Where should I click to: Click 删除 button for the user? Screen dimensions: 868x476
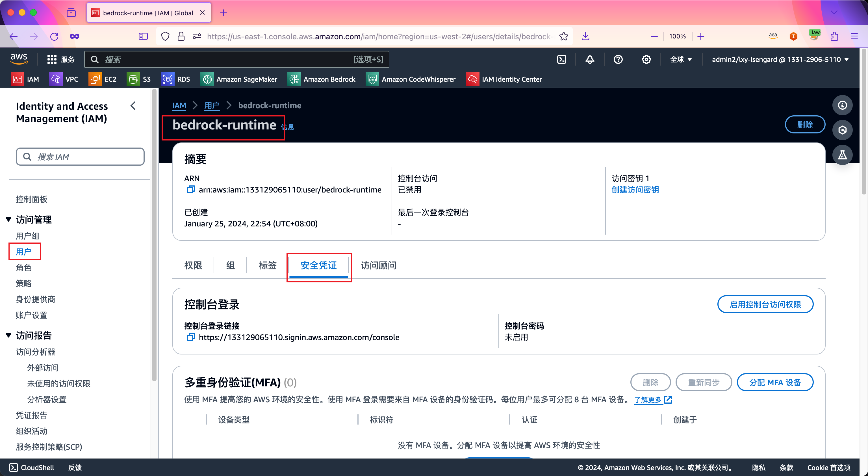coord(805,124)
